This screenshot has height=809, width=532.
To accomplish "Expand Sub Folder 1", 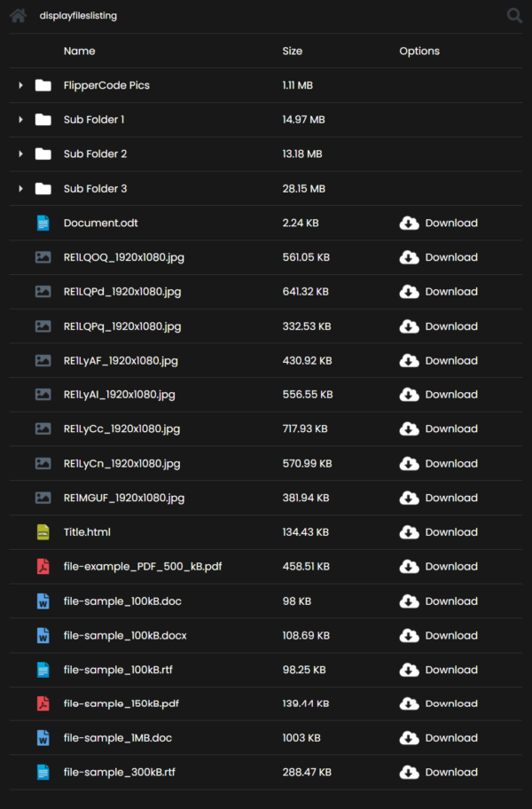I will tap(20, 119).
